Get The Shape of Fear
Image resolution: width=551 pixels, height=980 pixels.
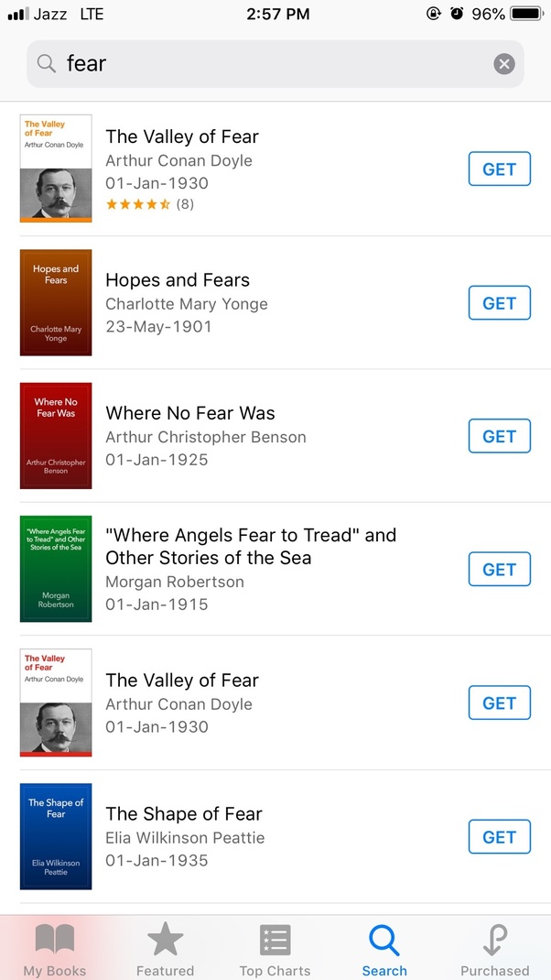[x=499, y=836]
